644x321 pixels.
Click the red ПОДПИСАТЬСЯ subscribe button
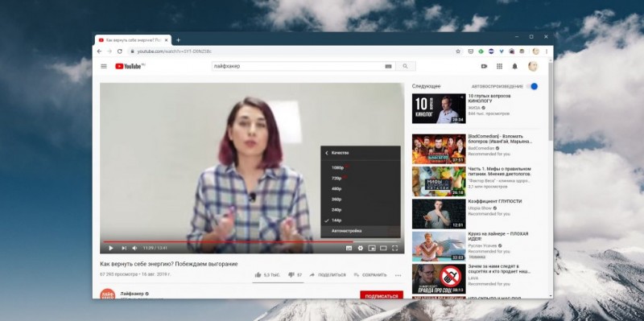click(x=382, y=295)
